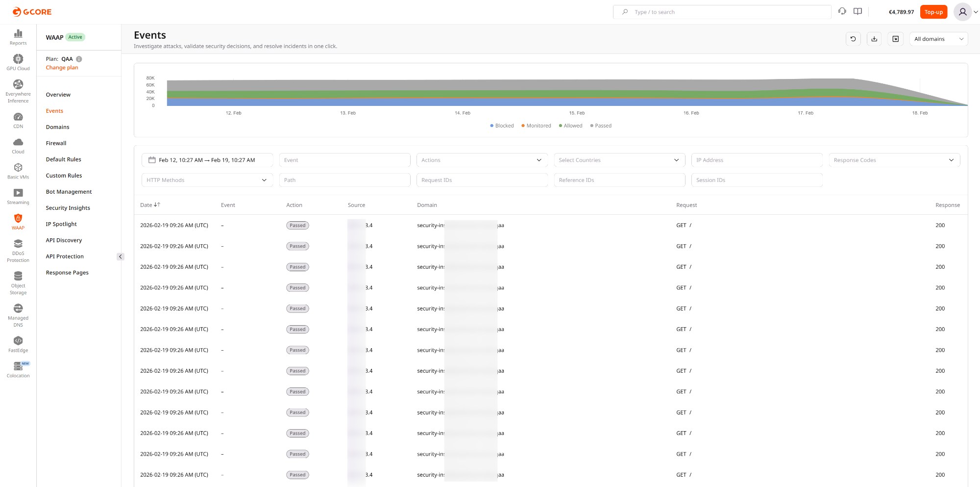The height and width of the screenshot is (487, 980).
Task: Toggle the Monitored series in chart legend
Action: click(536, 126)
